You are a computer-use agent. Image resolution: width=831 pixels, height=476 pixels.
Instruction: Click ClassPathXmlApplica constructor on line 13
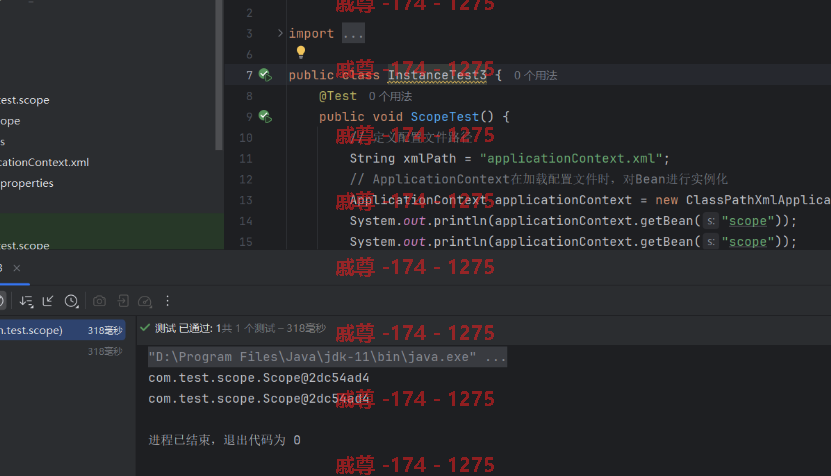(x=758, y=200)
